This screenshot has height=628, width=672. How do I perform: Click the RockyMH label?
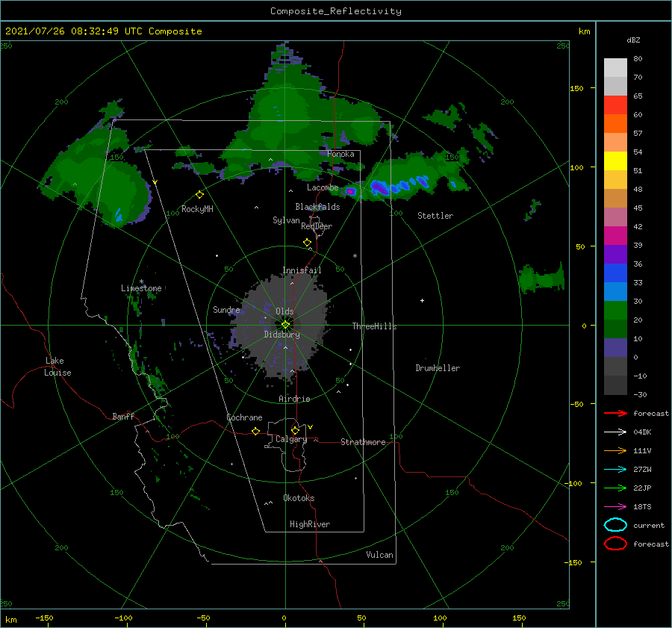tap(197, 209)
